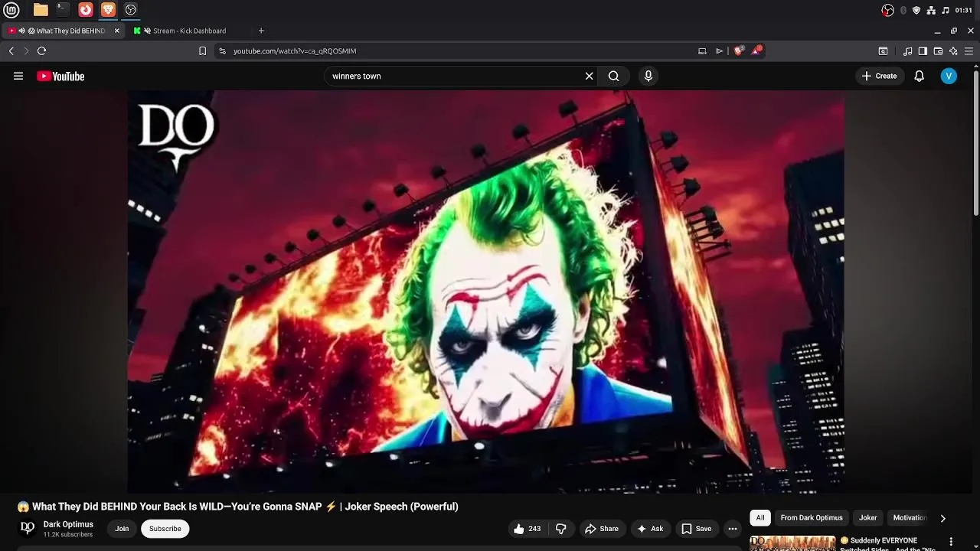Open a new browser tab
The height and width of the screenshot is (551, 980).
click(261, 31)
